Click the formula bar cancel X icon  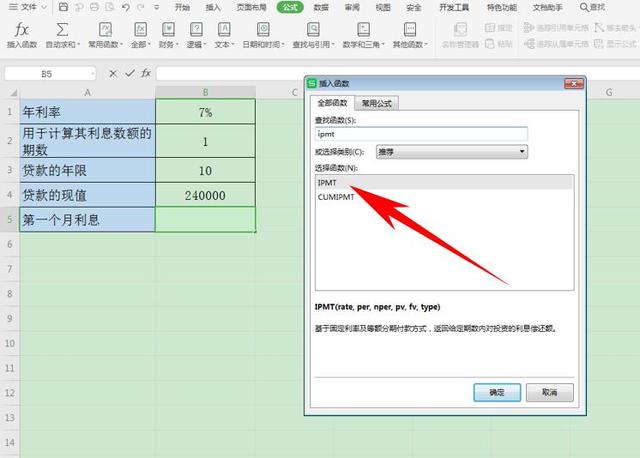point(112,74)
